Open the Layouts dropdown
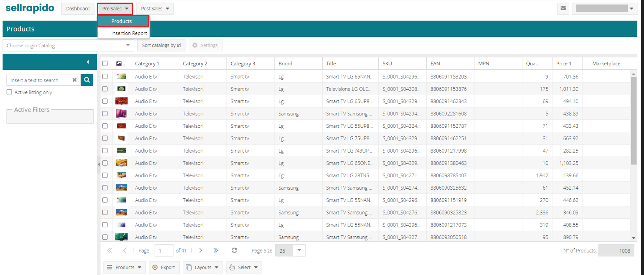The image size is (644, 275). point(203,267)
